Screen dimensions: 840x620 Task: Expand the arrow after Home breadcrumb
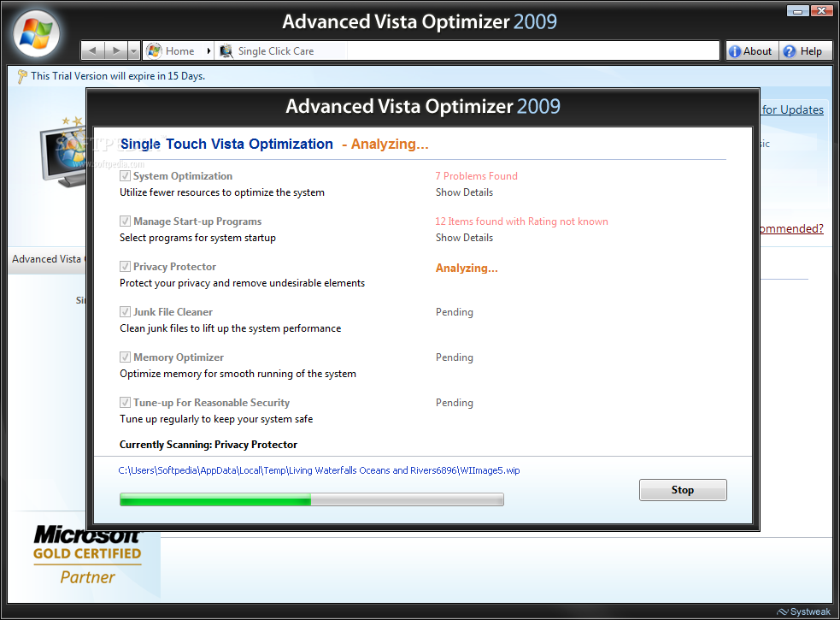(x=209, y=51)
